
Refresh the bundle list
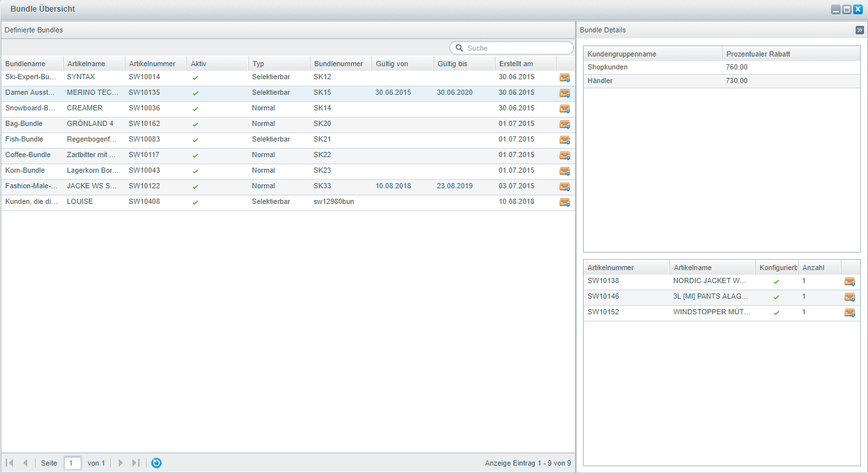[156, 463]
